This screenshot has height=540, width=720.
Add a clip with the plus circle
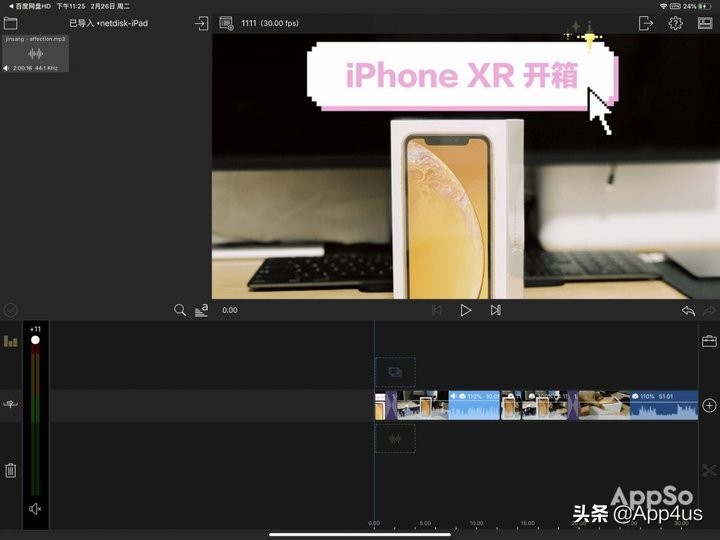[709, 405]
